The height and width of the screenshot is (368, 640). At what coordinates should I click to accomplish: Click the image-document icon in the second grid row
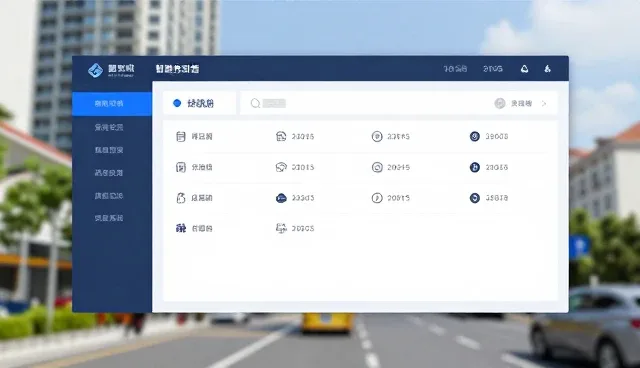pos(180,167)
